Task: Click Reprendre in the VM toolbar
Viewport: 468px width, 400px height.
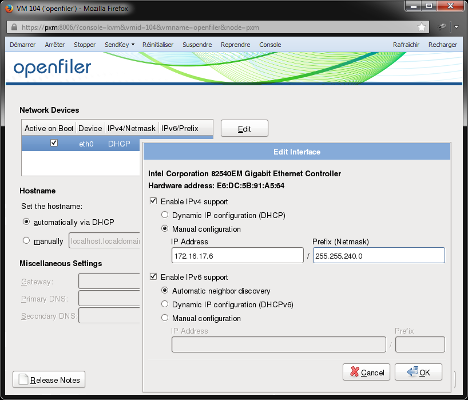Action: [x=235, y=45]
